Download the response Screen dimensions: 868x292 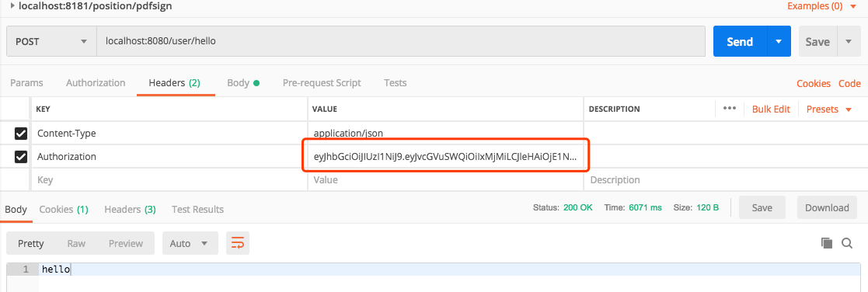point(827,208)
